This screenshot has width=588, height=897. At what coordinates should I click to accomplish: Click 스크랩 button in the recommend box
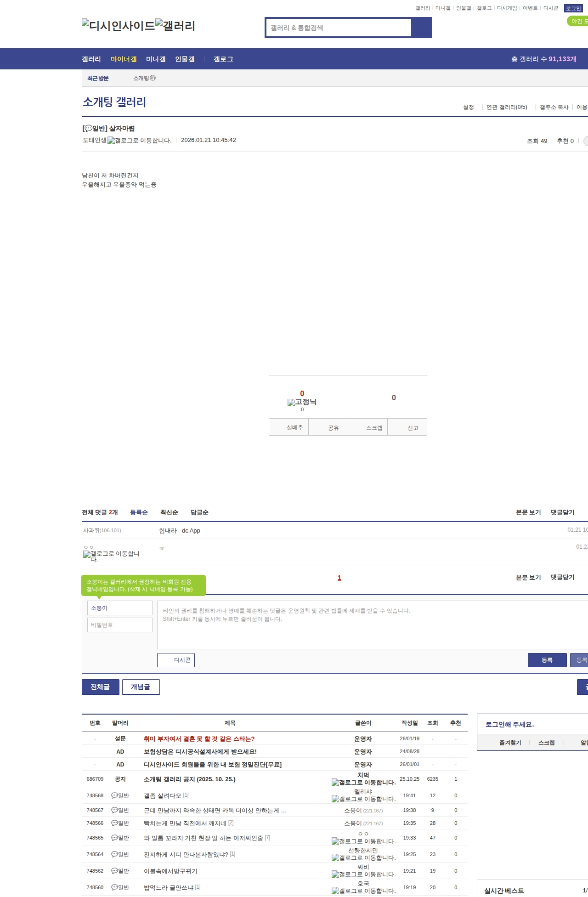368,427
